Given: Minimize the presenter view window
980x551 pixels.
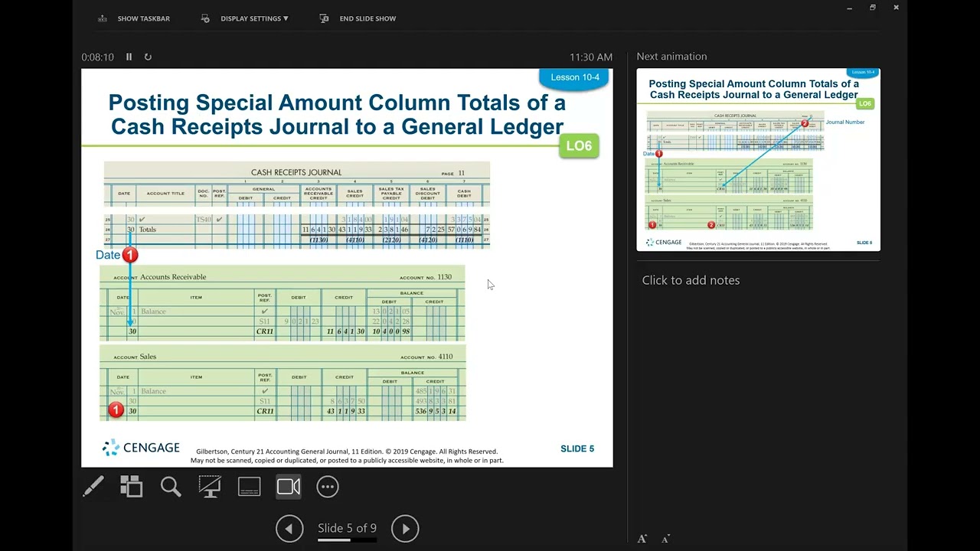Looking at the screenshot, I should coord(849,8).
